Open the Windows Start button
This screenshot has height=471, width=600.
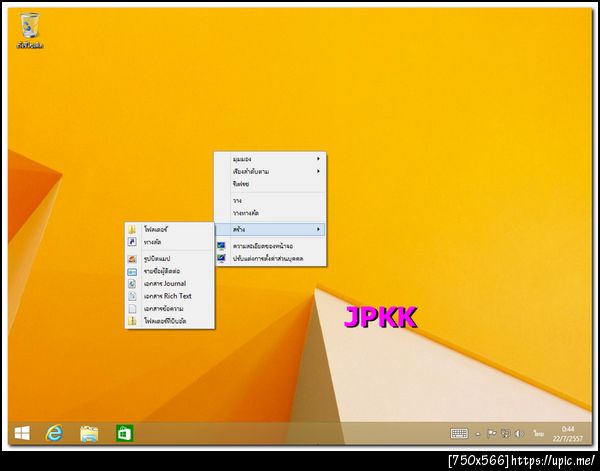pos(22,434)
